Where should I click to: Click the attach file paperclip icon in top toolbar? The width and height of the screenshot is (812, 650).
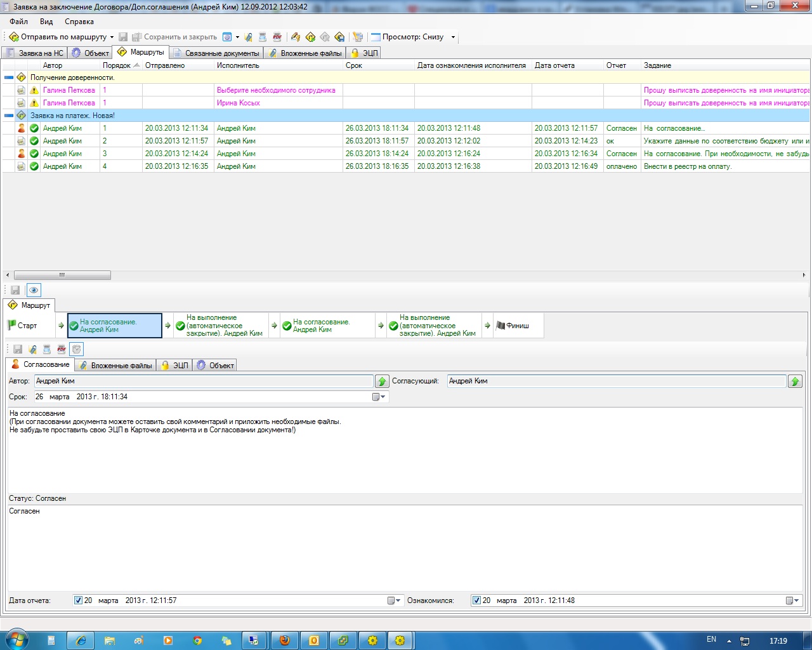click(248, 37)
